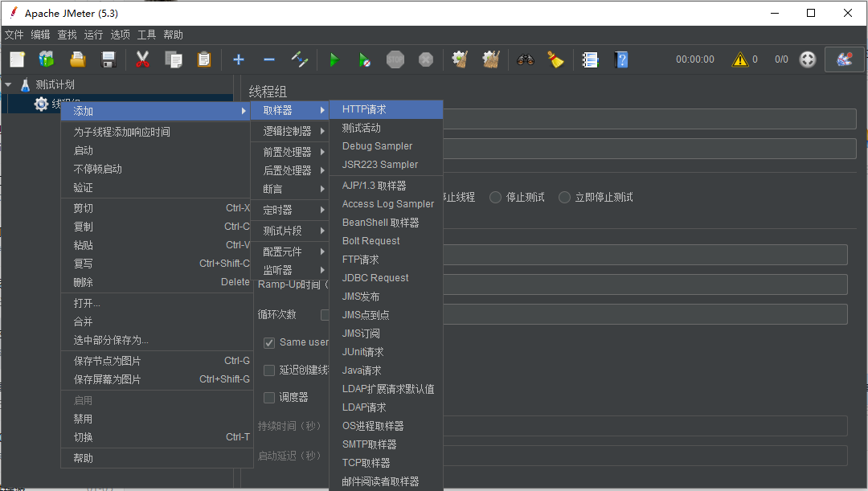Click 保存节点为图片 menu entry
The width and height of the screenshot is (868, 491).
(156, 361)
